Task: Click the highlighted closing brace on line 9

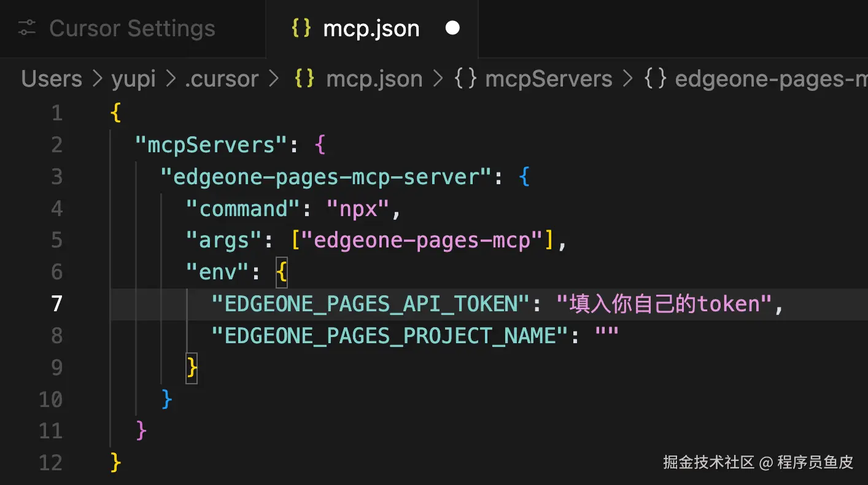Action: tap(192, 368)
